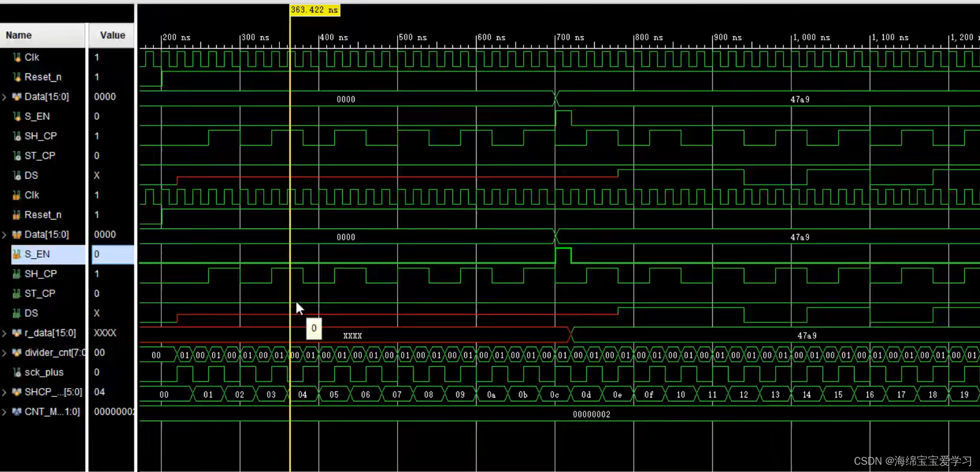This screenshot has width=980, height=472.
Task: Click the signal icon of the second Reset_n row
Action: 17,214
